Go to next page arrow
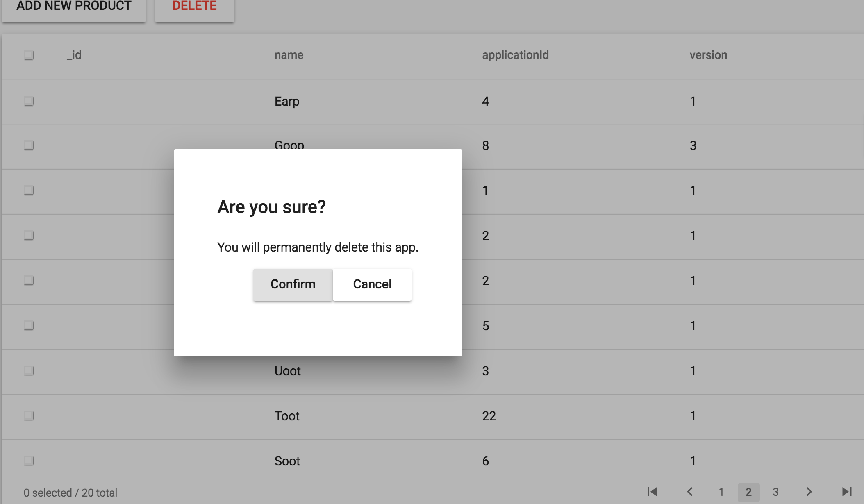 point(809,492)
